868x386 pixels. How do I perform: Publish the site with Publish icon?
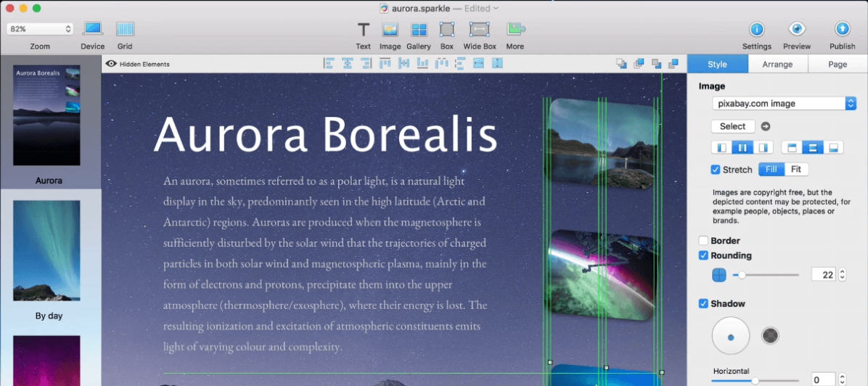pos(842,29)
